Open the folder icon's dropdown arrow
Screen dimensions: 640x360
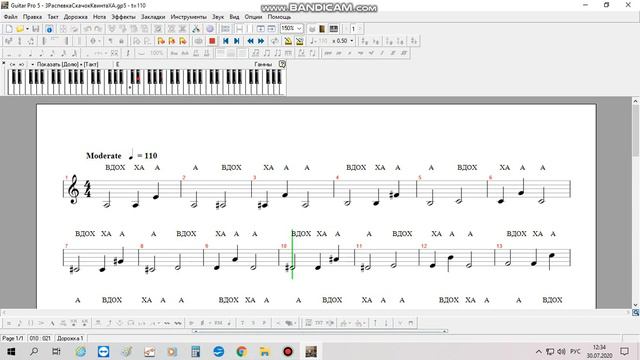tap(27, 29)
